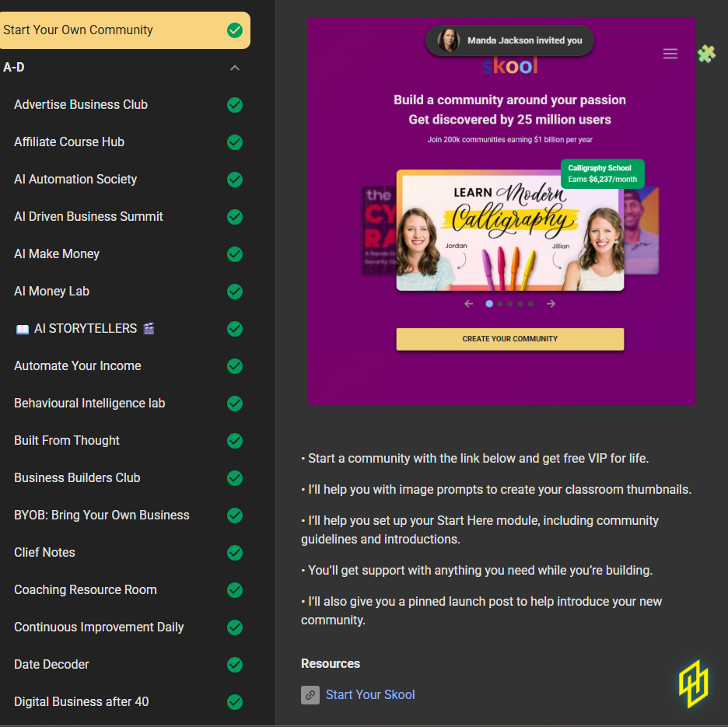This screenshot has width=728, height=727.
Task: Toggle the AI STORYTELLERS checkmark
Action: pos(235,329)
